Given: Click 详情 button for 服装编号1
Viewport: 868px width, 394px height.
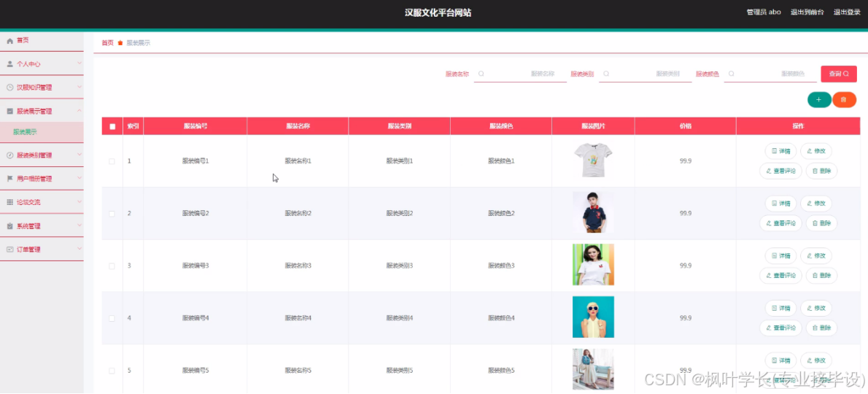Looking at the screenshot, I should click(x=780, y=151).
